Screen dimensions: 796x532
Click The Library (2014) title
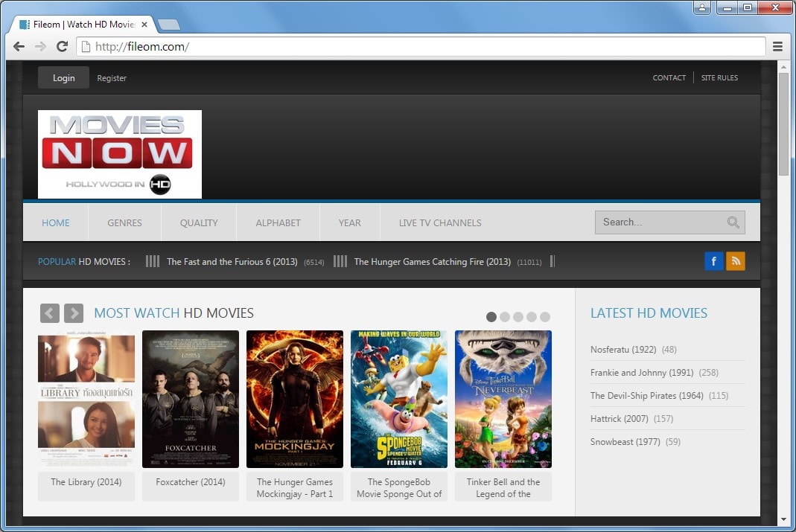(86, 482)
